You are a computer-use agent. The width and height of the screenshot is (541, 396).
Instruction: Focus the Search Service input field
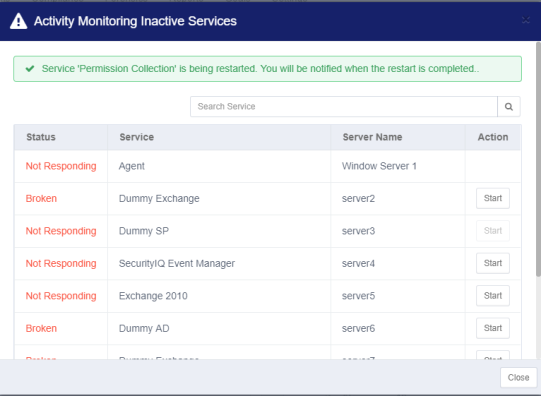pos(344,107)
